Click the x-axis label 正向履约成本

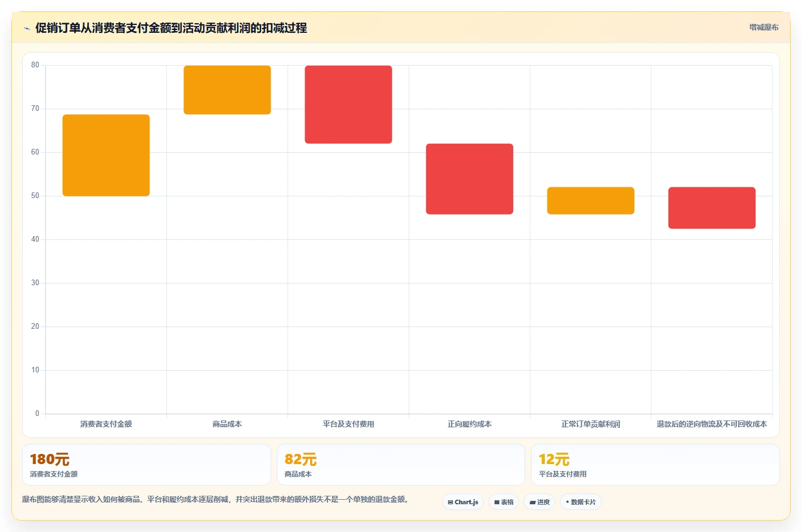click(x=469, y=424)
